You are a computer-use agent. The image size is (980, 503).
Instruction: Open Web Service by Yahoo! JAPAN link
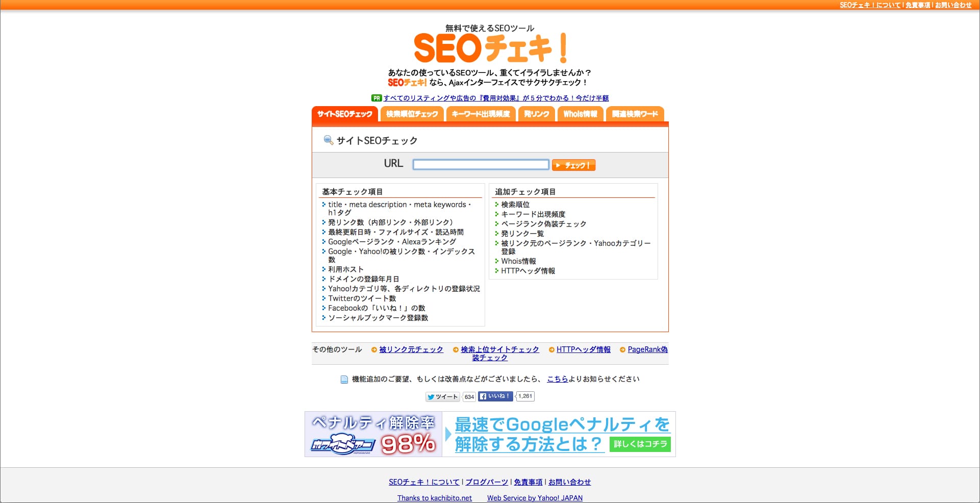click(535, 498)
